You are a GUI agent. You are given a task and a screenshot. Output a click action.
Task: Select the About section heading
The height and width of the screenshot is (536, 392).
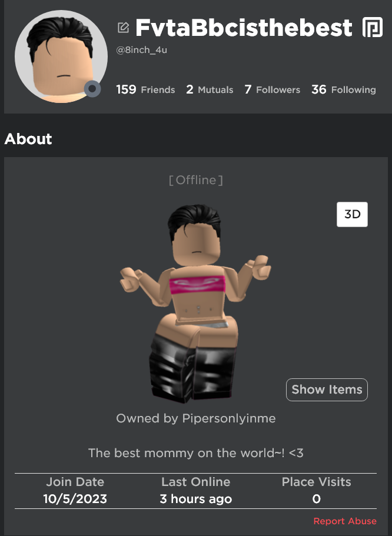tap(28, 139)
